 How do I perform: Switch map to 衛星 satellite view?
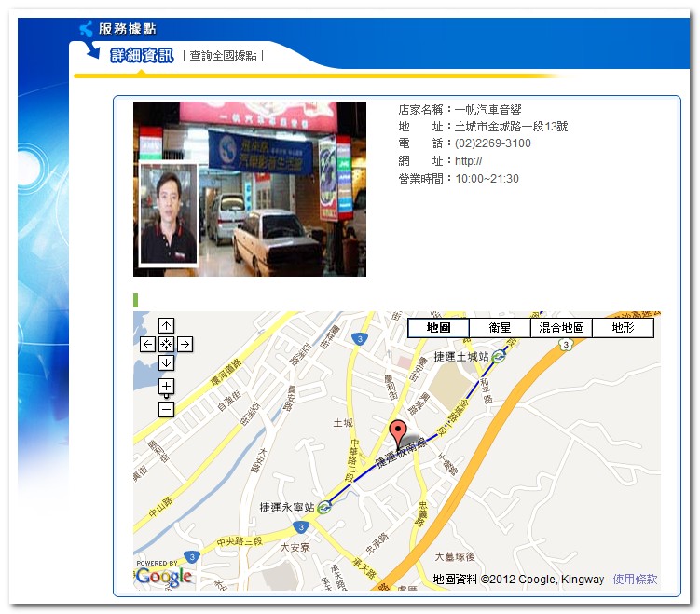(500, 328)
